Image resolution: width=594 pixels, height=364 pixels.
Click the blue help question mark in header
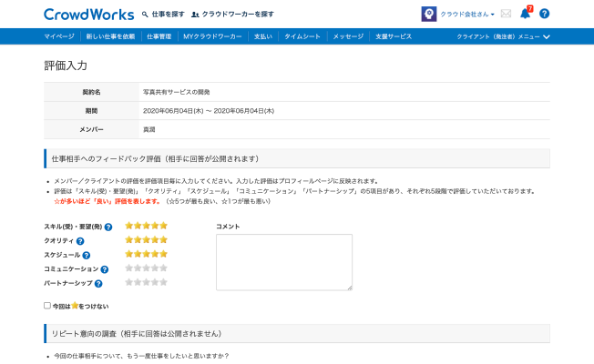pos(545,15)
